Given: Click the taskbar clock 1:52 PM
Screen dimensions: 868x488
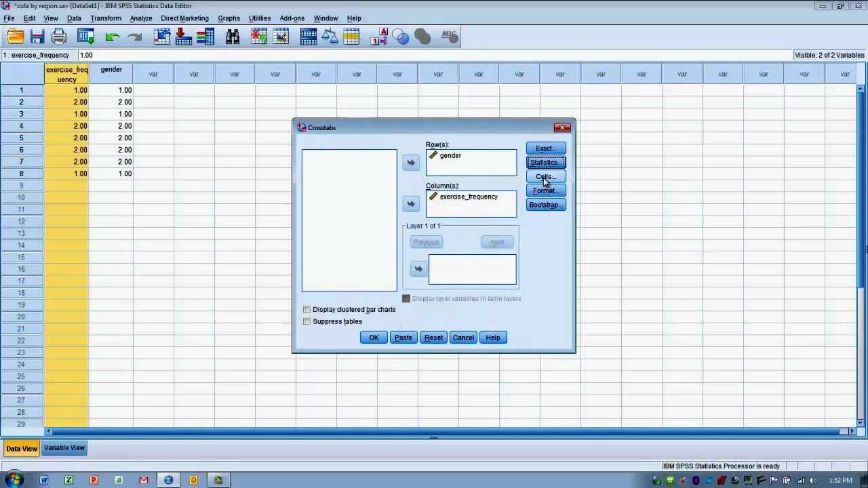Looking at the screenshot, I should [x=840, y=481].
